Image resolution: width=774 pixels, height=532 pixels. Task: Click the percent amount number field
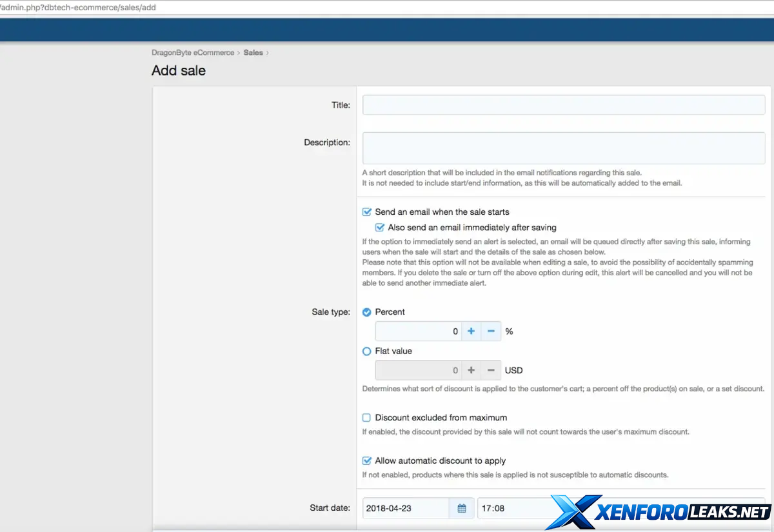pyautogui.click(x=417, y=331)
